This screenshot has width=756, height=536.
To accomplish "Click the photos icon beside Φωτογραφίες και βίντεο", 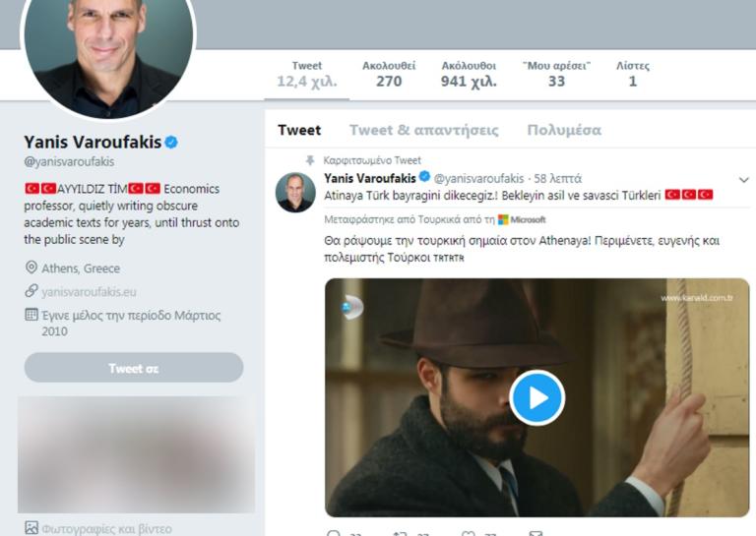I will 31,528.
